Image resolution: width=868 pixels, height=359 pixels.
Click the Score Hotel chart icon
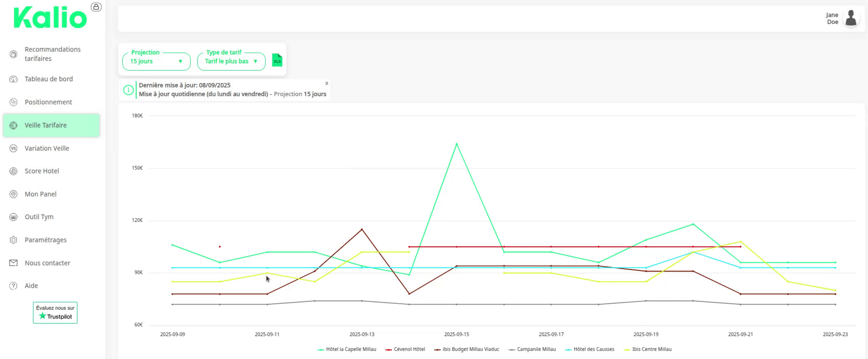tap(13, 171)
